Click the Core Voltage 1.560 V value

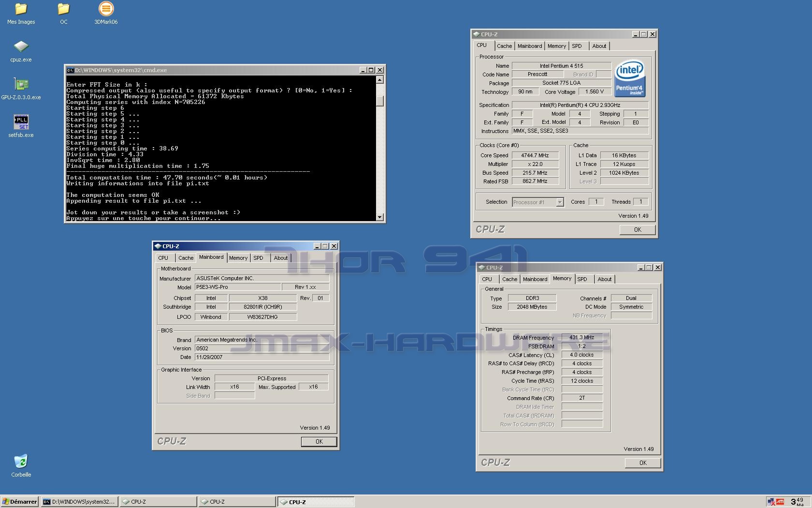click(x=594, y=91)
